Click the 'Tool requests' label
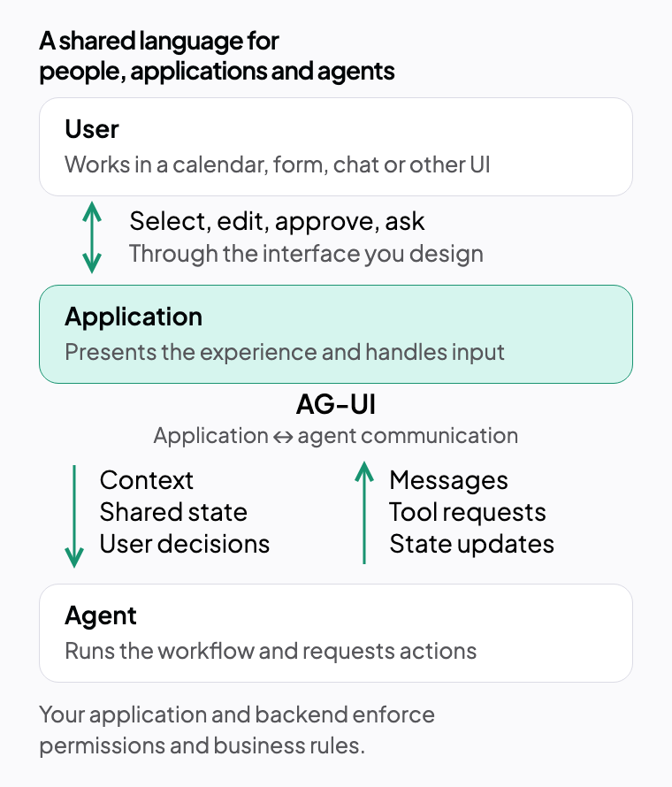672x787 pixels. coord(468,513)
